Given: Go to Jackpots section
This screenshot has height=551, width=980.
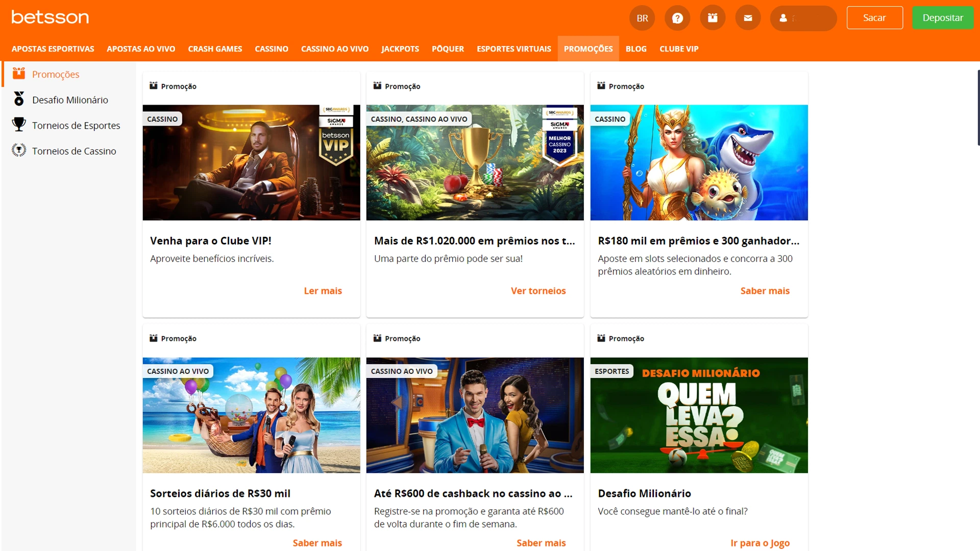Looking at the screenshot, I should click(400, 49).
